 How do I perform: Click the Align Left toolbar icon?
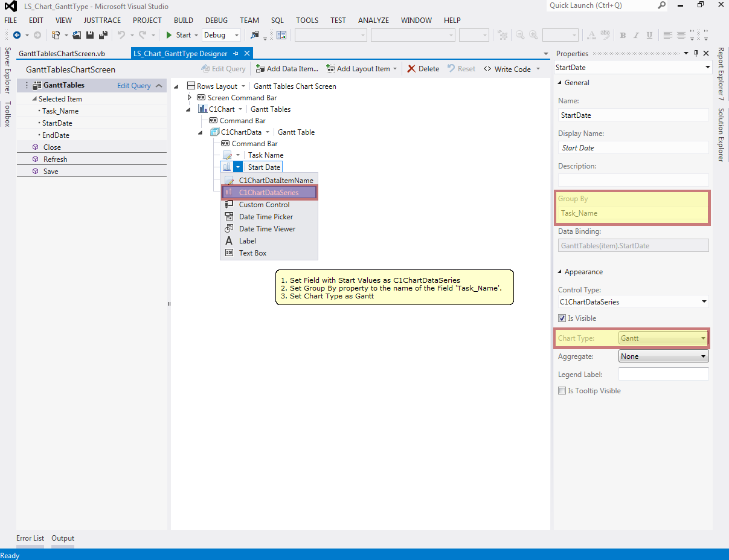click(667, 35)
